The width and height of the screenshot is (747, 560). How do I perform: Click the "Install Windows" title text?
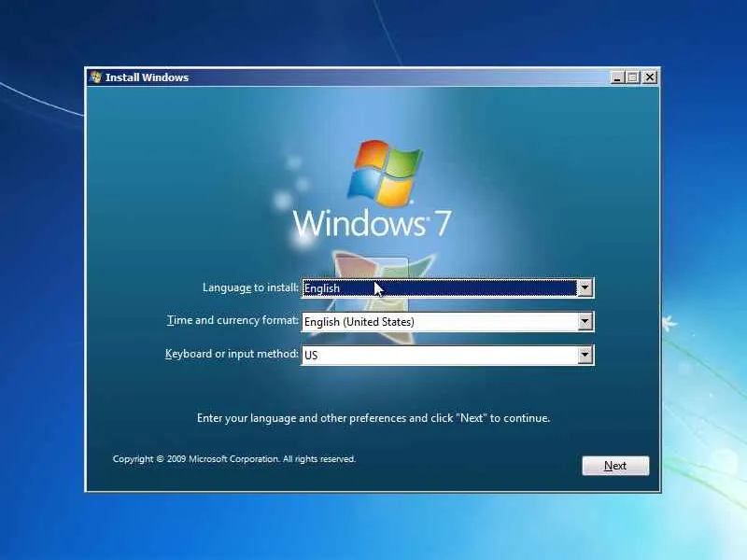147,77
